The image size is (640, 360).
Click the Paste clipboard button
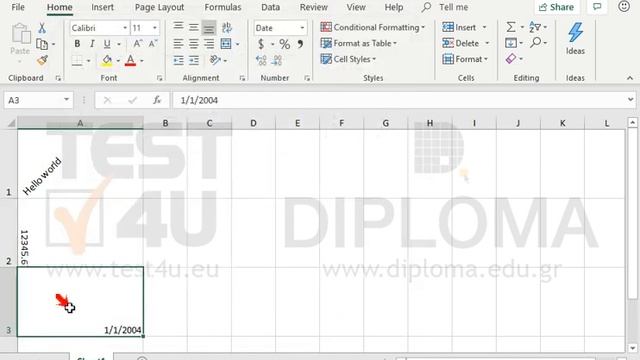click(x=20, y=40)
